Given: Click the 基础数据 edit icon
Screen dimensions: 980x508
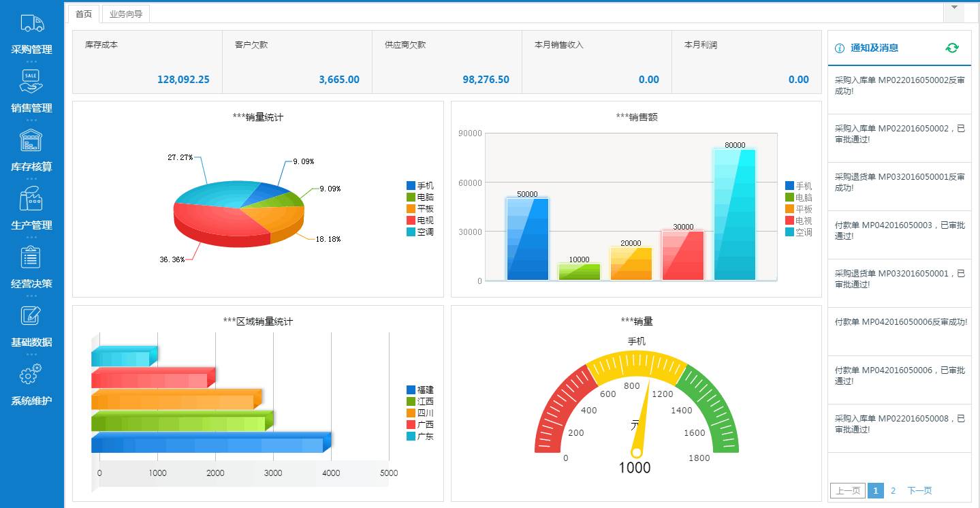Looking at the screenshot, I should (x=31, y=315).
